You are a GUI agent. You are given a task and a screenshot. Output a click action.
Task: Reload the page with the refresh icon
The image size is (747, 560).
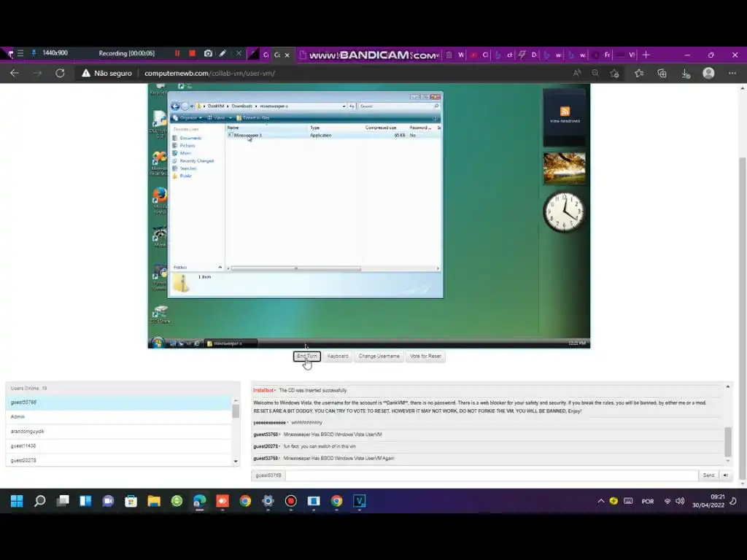pos(60,73)
